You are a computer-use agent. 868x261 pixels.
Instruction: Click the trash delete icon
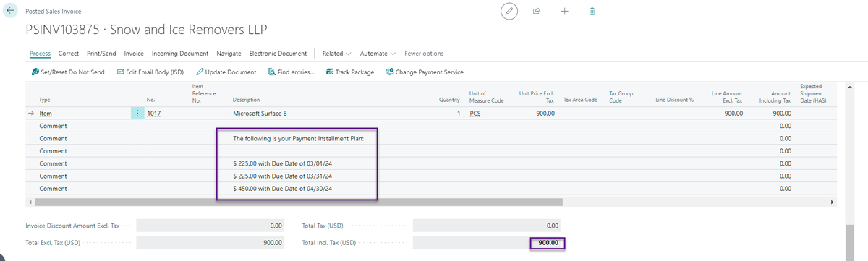[592, 12]
